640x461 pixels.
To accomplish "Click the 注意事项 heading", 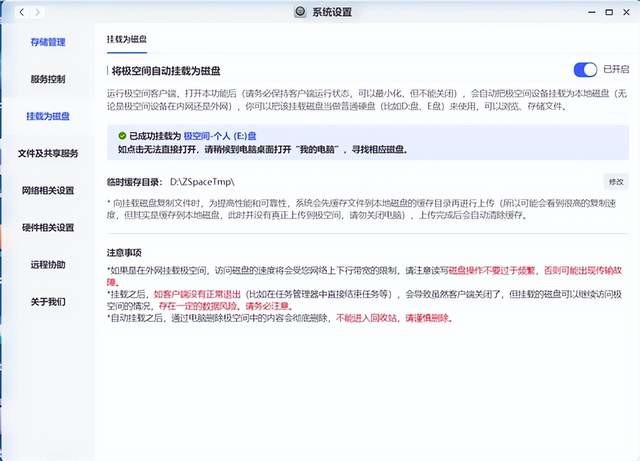I will 124,253.
